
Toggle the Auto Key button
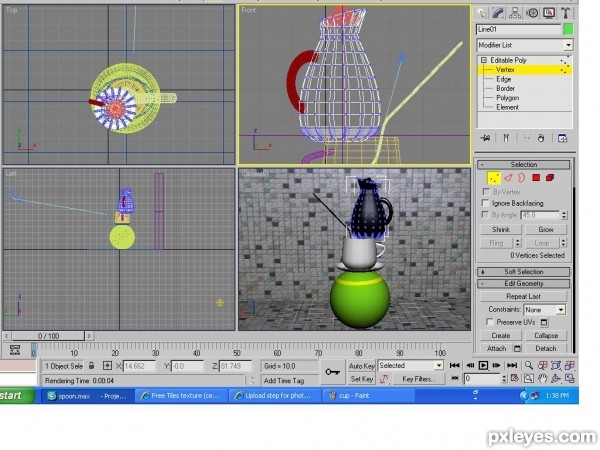pos(361,366)
